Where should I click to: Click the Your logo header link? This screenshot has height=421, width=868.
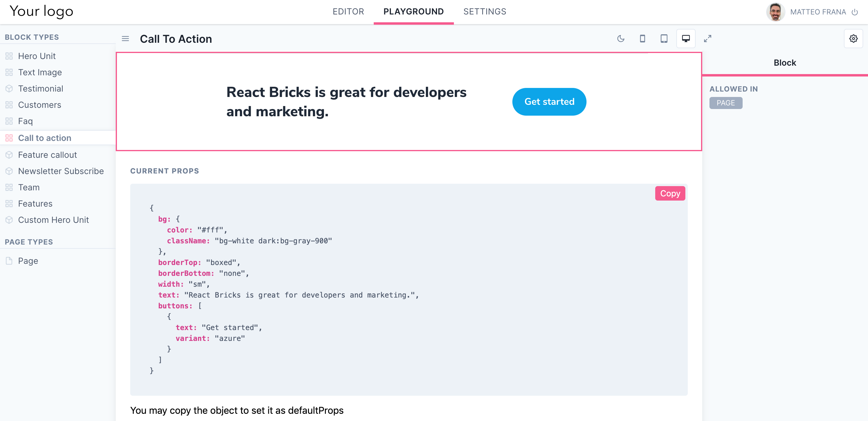[x=41, y=11]
